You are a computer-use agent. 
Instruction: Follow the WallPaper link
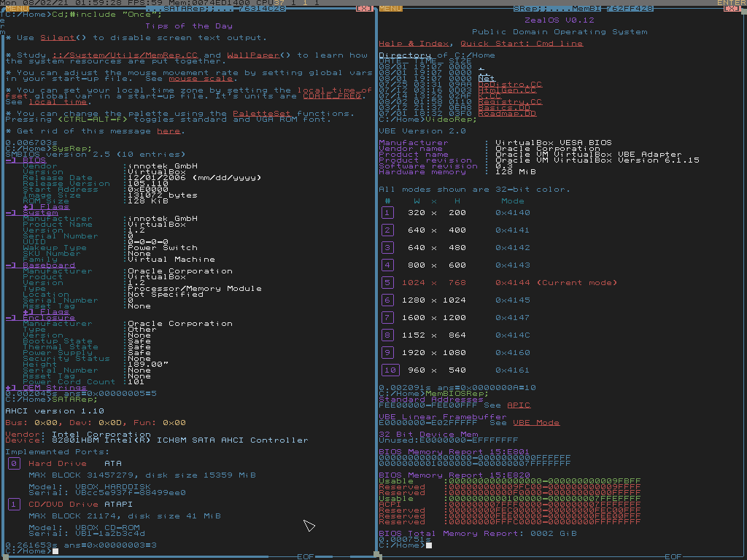tap(253, 55)
